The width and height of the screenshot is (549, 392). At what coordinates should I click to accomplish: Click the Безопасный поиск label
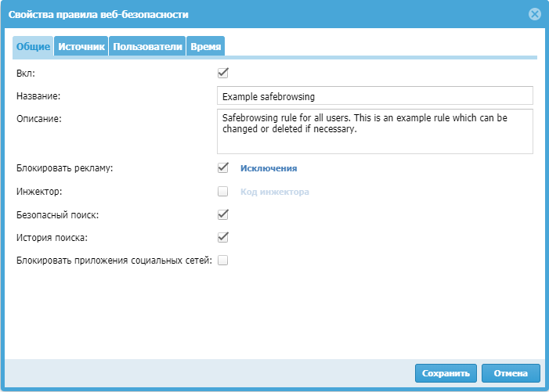(58, 214)
